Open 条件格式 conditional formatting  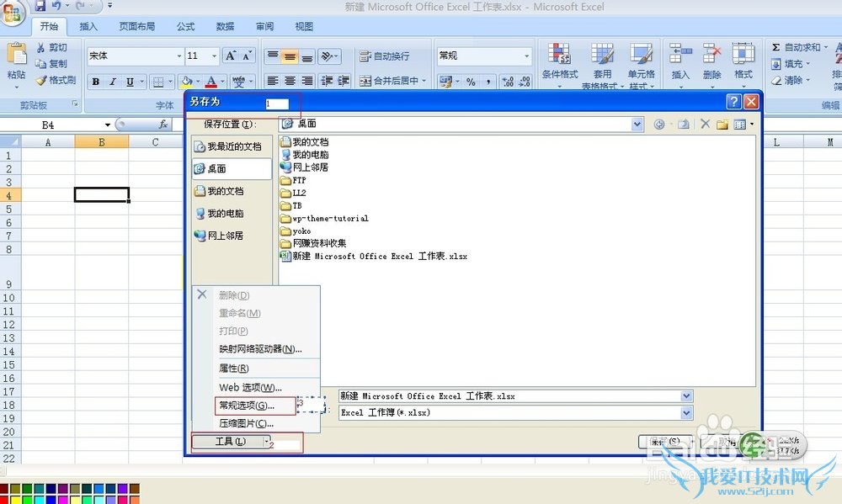pos(560,65)
